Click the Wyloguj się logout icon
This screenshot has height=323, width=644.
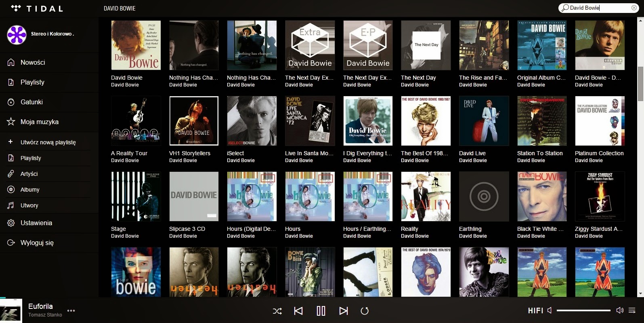coord(11,243)
